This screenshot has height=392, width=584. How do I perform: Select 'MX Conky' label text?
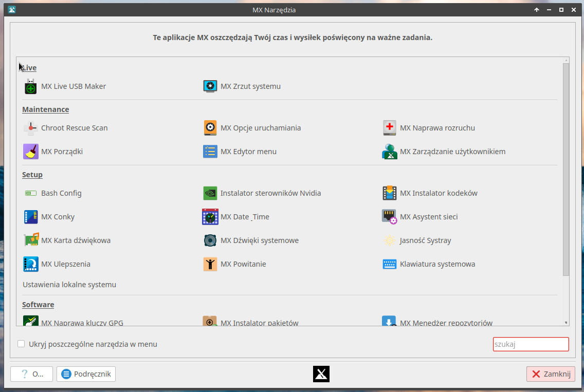(58, 217)
